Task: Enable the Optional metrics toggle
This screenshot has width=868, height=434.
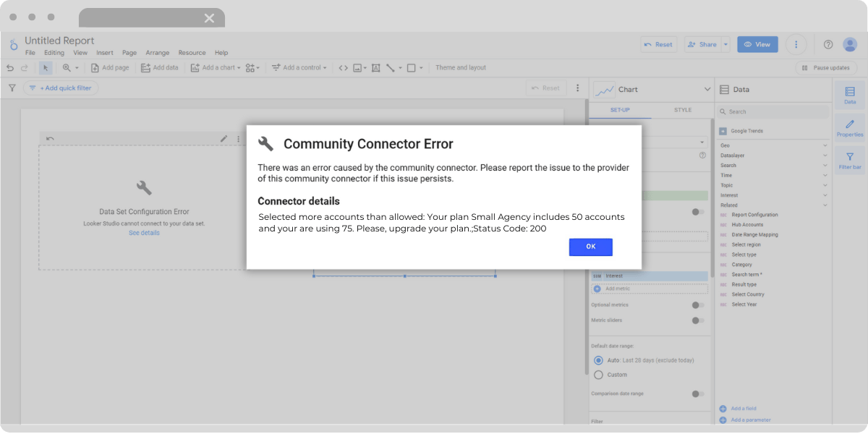Action: [697, 305]
